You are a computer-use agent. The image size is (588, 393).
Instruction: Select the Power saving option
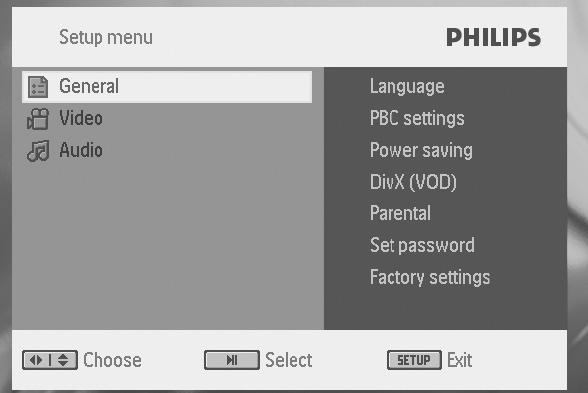coord(421,150)
